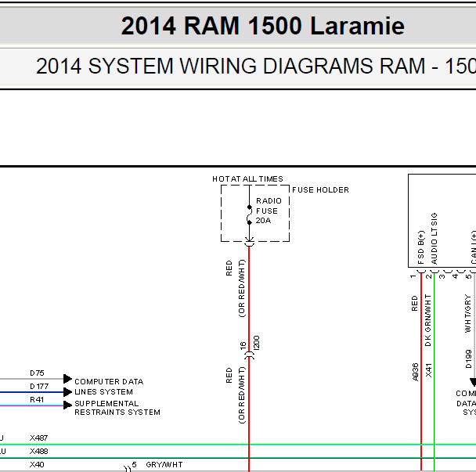
Task: Click the "SUPPLEMENTAL RESTRAINTS SYSTEM" reference
Action: [117, 408]
